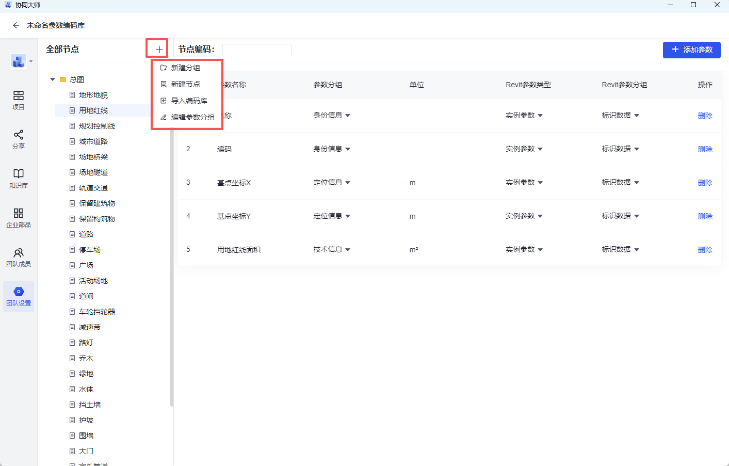The height and width of the screenshot is (466, 729).
Task: Click the 节点编码 input field
Action: tap(257, 49)
